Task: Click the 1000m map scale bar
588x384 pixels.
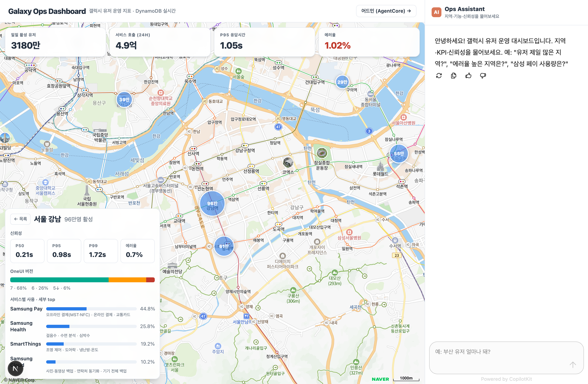Action: tap(406, 378)
